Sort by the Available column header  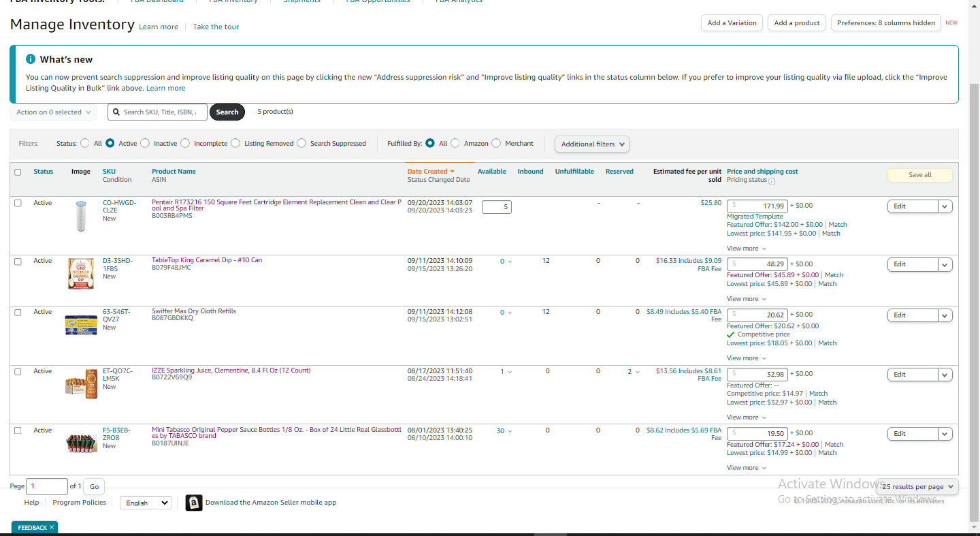492,172
